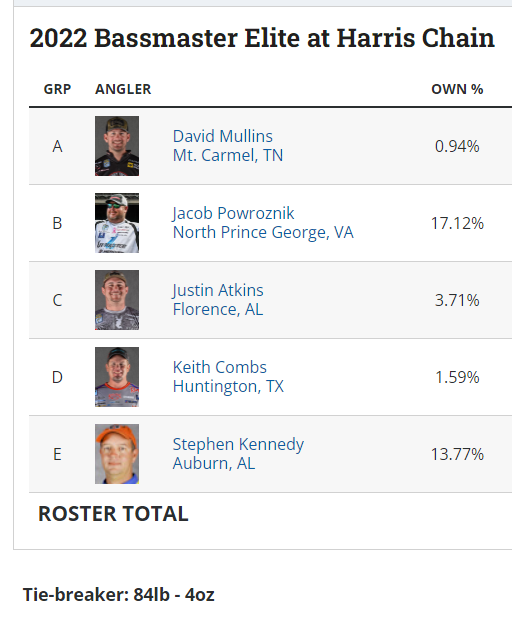Select Florence, AL hometown link

click(x=218, y=309)
